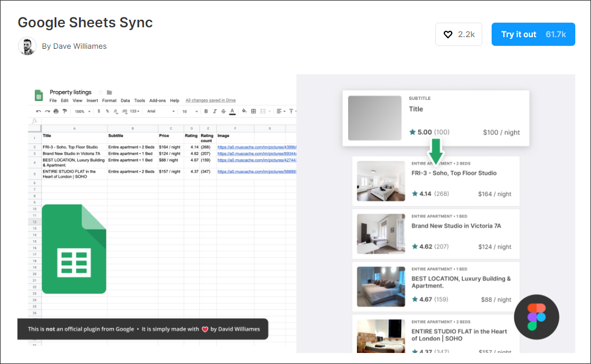This screenshot has width=591, height=364.
Task: Open the text color picker
Action: click(x=232, y=111)
